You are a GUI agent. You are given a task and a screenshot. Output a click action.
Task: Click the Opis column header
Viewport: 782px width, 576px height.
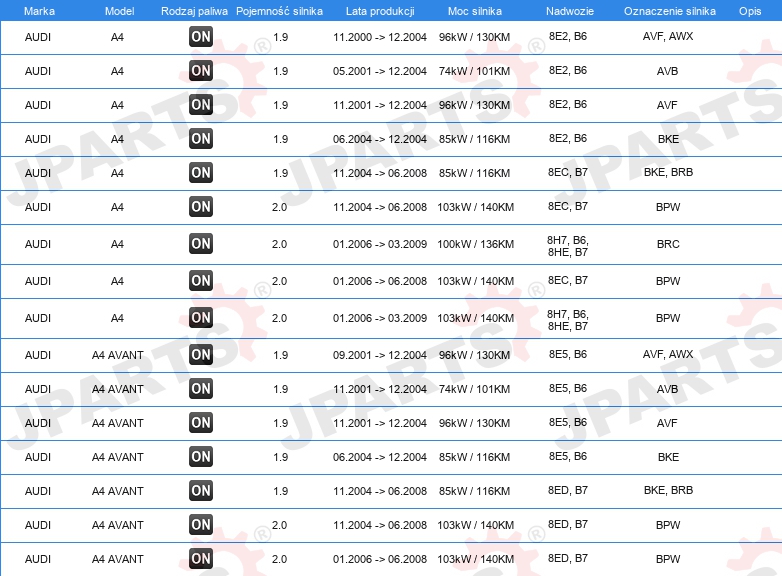point(750,11)
